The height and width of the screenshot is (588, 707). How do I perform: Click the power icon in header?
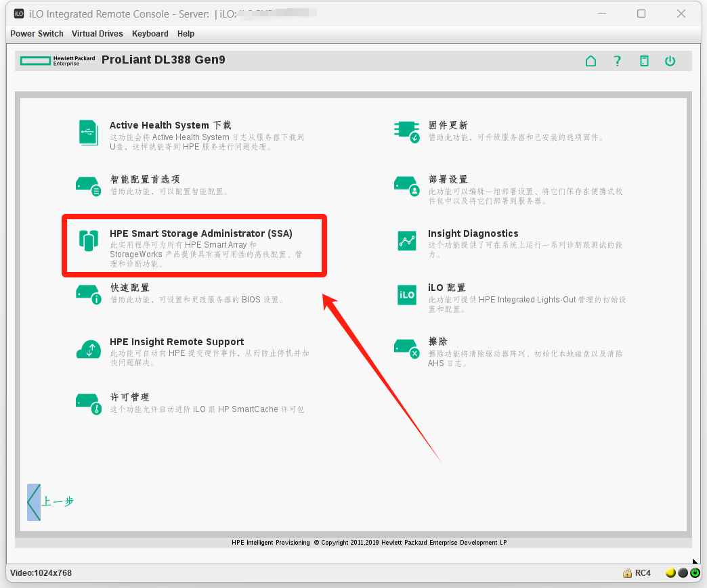pyautogui.click(x=670, y=61)
